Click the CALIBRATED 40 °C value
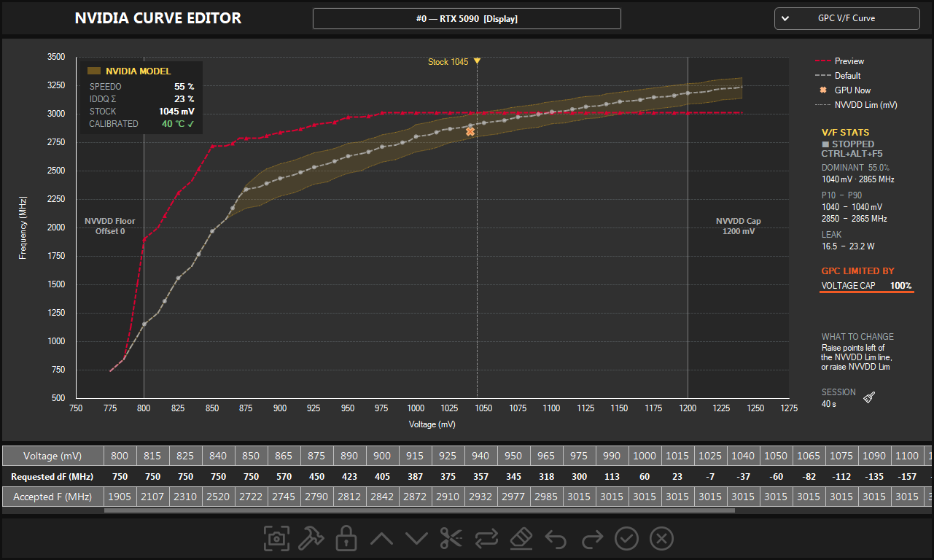Image resolution: width=934 pixels, height=560 pixels. point(178,124)
